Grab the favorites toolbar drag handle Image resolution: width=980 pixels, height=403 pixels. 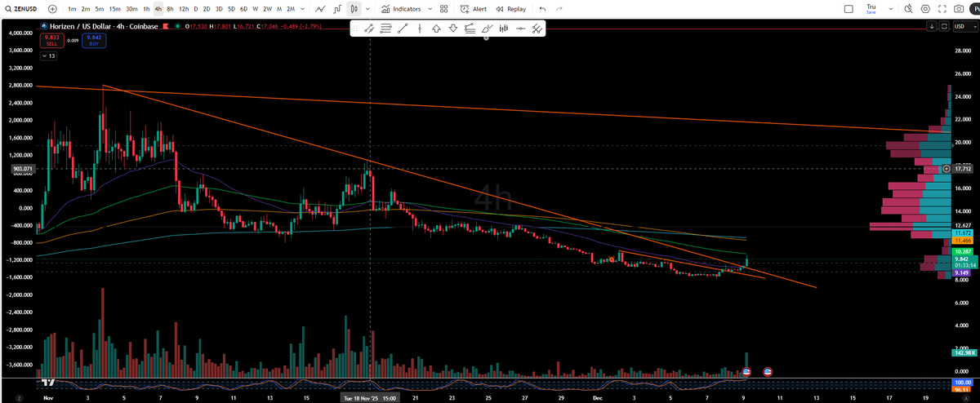[356, 29]
